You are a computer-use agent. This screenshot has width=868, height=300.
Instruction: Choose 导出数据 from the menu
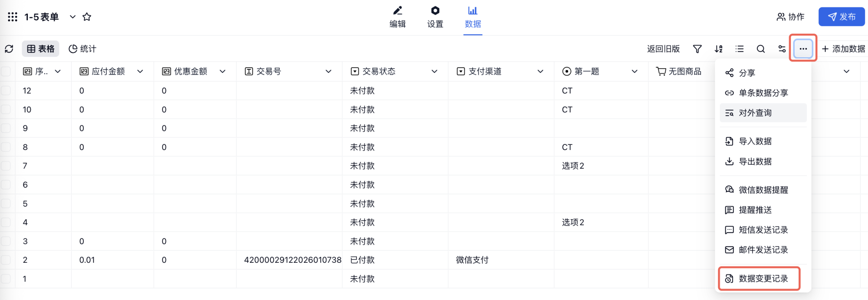click(763, 162)
